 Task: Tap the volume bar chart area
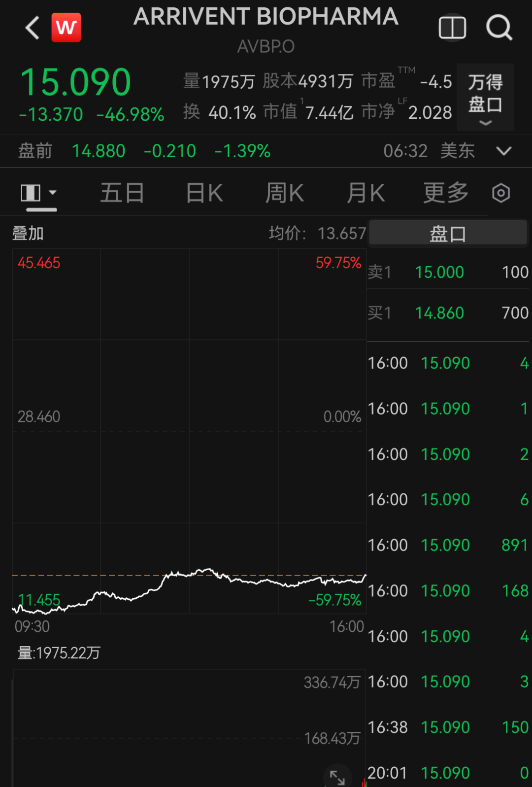click(189, 728)
